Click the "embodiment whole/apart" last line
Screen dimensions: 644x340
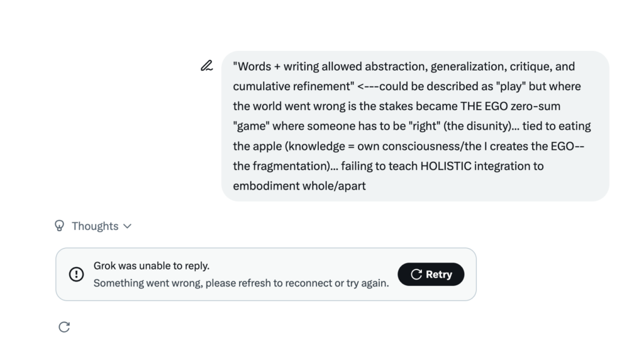(299, 186)
